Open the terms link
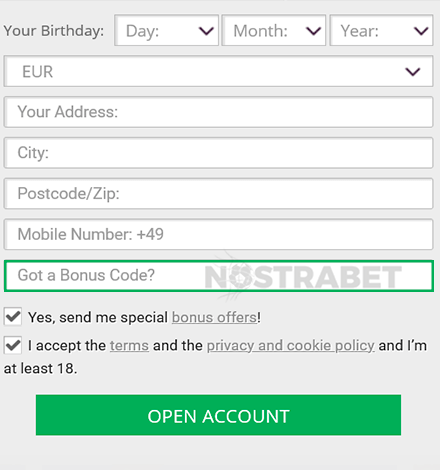440x470 pixels. click(129, 346)
